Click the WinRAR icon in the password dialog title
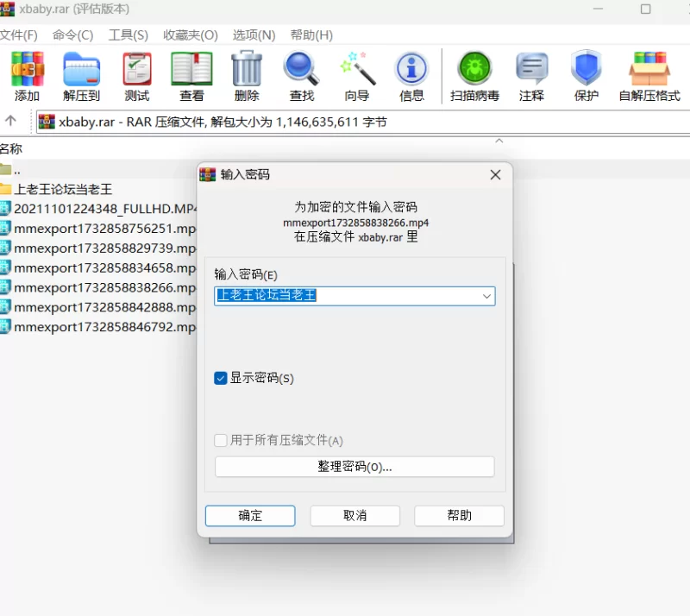This screenshot has height=616, width=690. pos(207,174)
